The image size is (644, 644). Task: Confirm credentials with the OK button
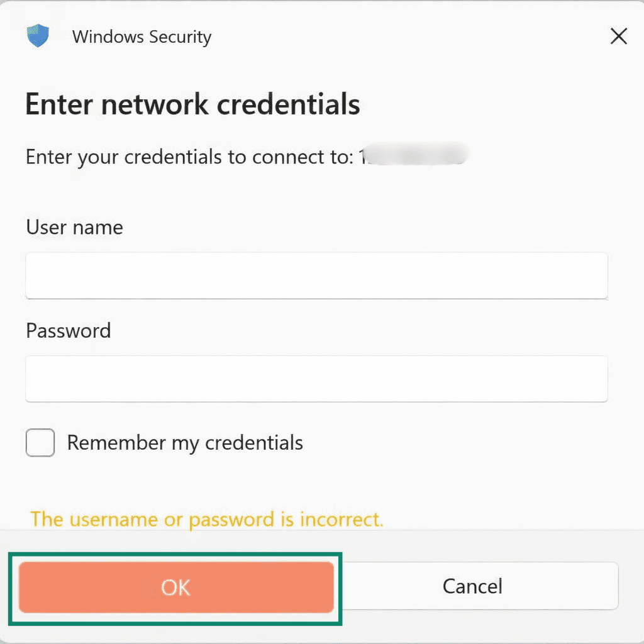[x=176, y=587]
